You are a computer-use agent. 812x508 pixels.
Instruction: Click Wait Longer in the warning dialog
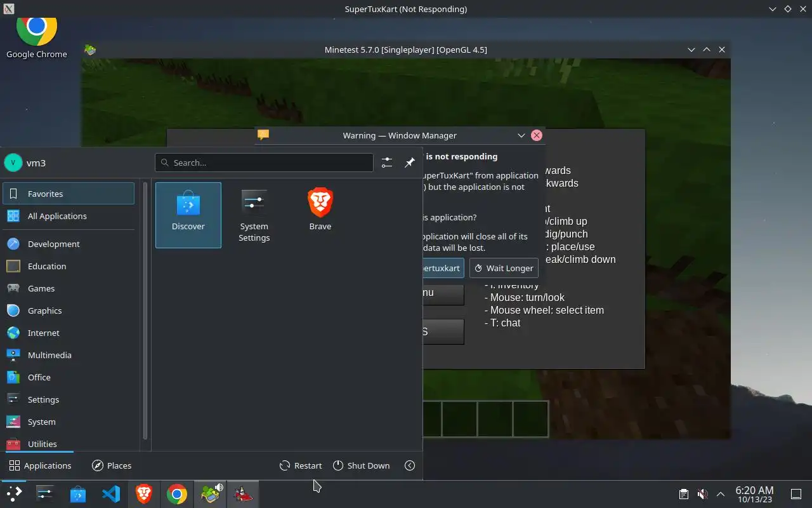pyautogui.click(x=504, y=268)
